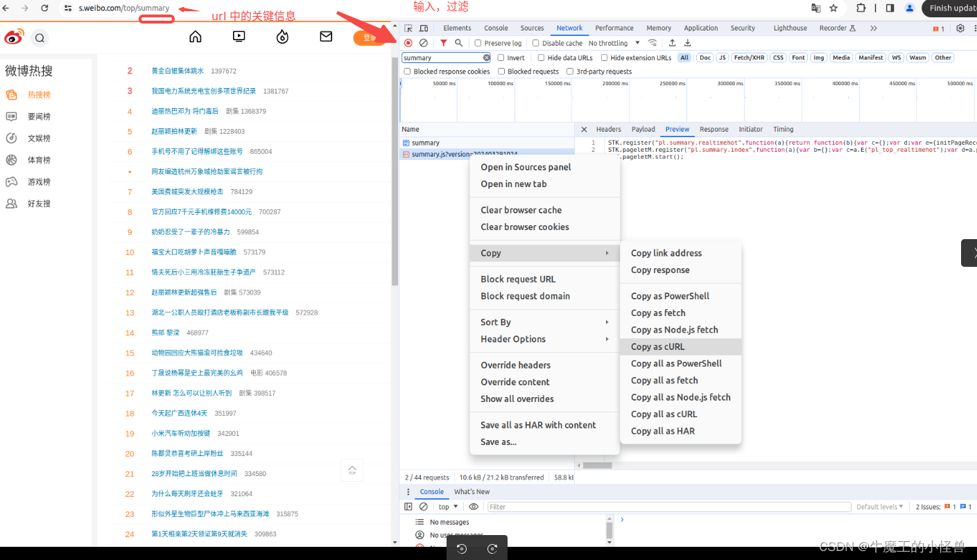Viewport: 977px width, 560px height.
Task: Click the orange Weibo login button
Action: pos(370,38)
